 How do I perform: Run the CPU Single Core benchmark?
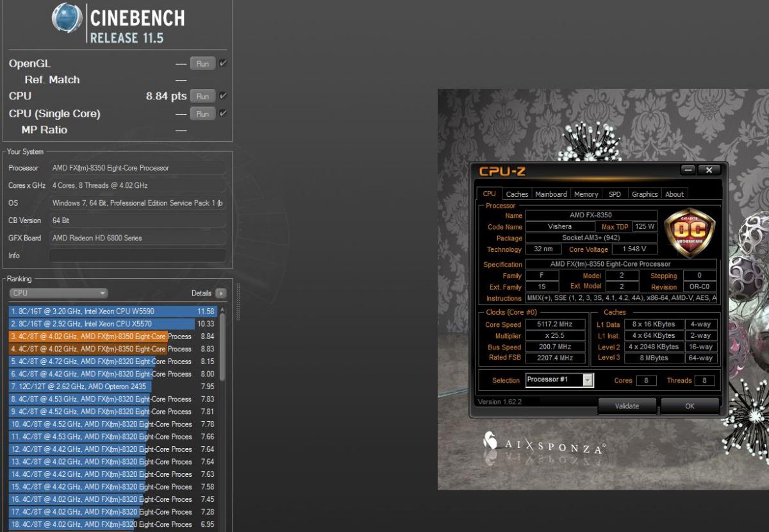pyautogui.click(x=203, y=113)
